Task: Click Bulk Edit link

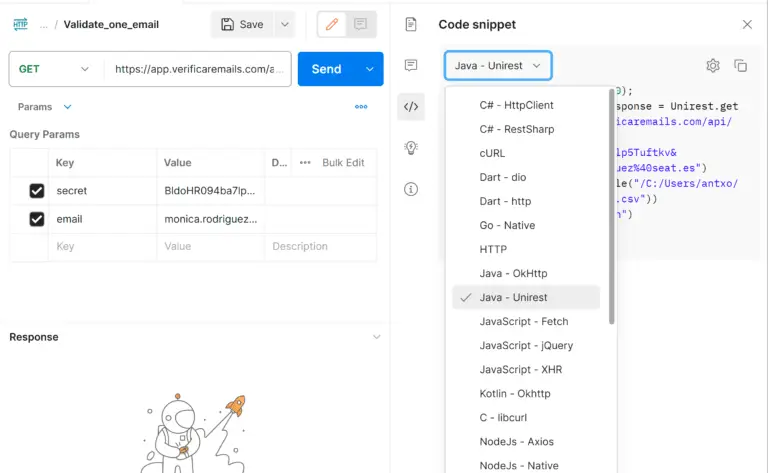Action: (x=343, y=163)
